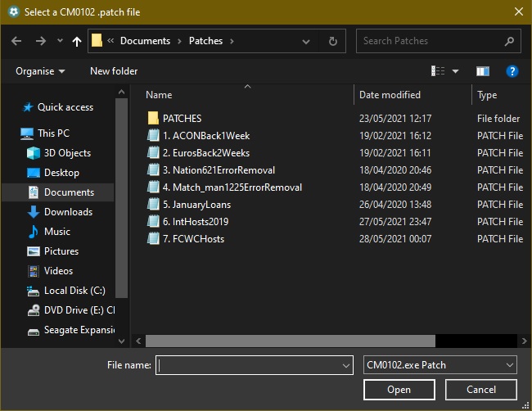Change view with the view icon
The width and height of the screenshot is (532, 411).
coord(438,71)
